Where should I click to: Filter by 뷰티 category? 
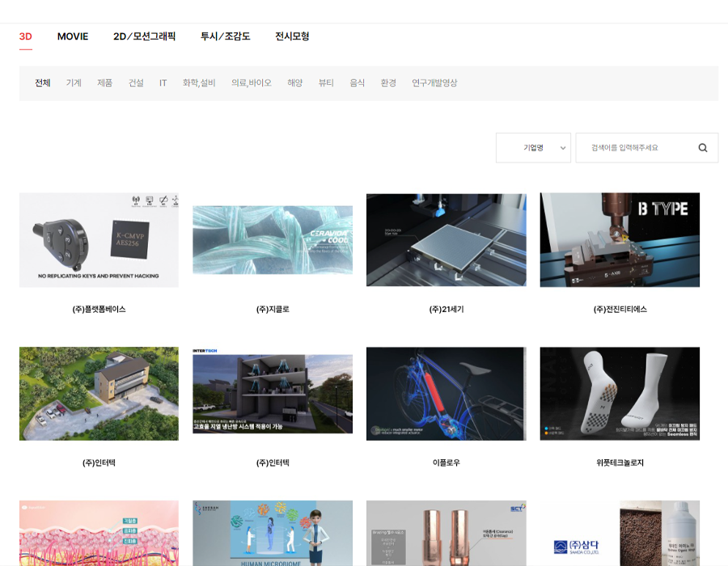pyautogui.click(x=326, y=83)
